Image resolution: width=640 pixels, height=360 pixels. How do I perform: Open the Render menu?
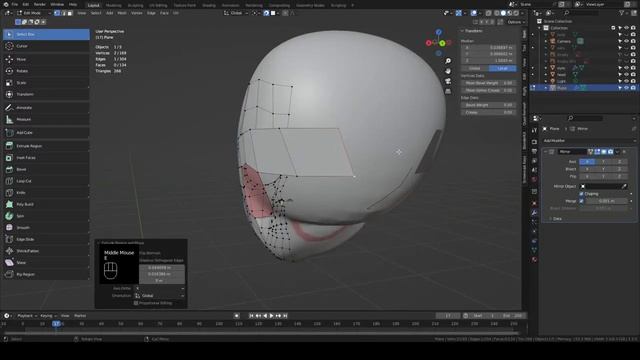pos(40,4)
